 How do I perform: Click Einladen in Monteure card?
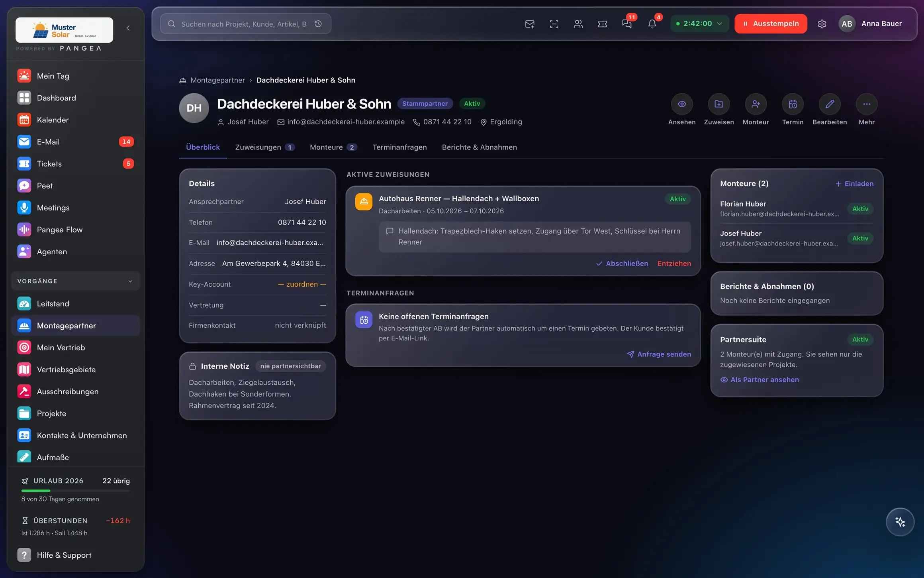tap(854, 184)
